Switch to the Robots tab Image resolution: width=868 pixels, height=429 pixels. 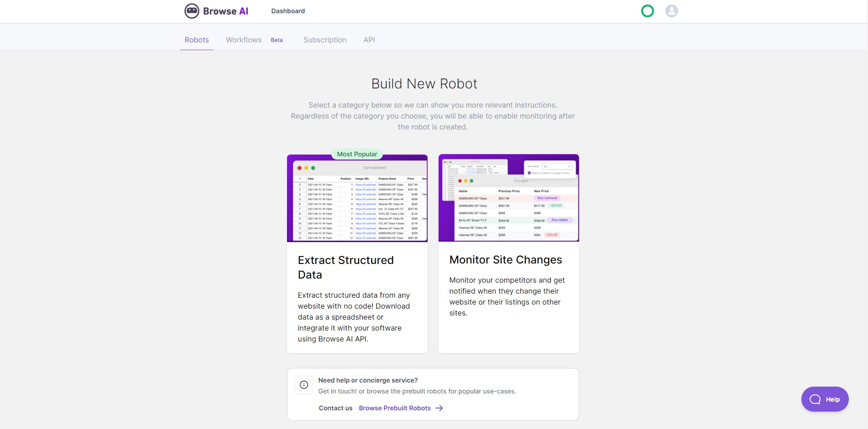[x=197, y=40]
